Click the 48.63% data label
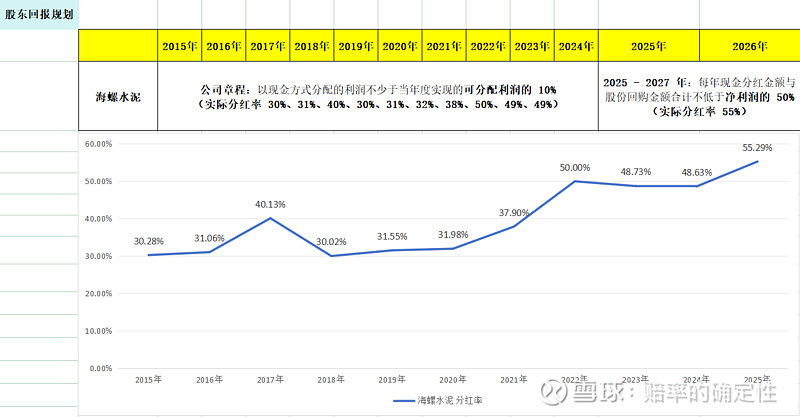The image size is (800, 417). click(x=696, y=173)
